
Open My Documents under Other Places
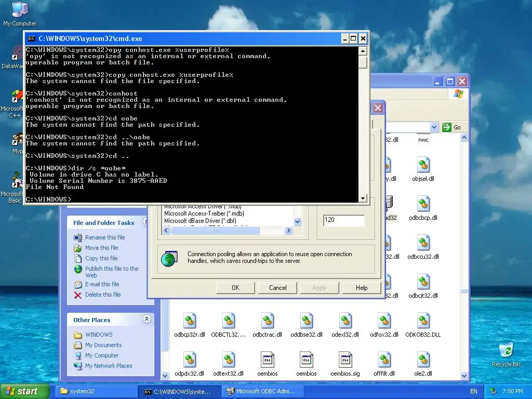pyautogui.click(x=103, y=345)
